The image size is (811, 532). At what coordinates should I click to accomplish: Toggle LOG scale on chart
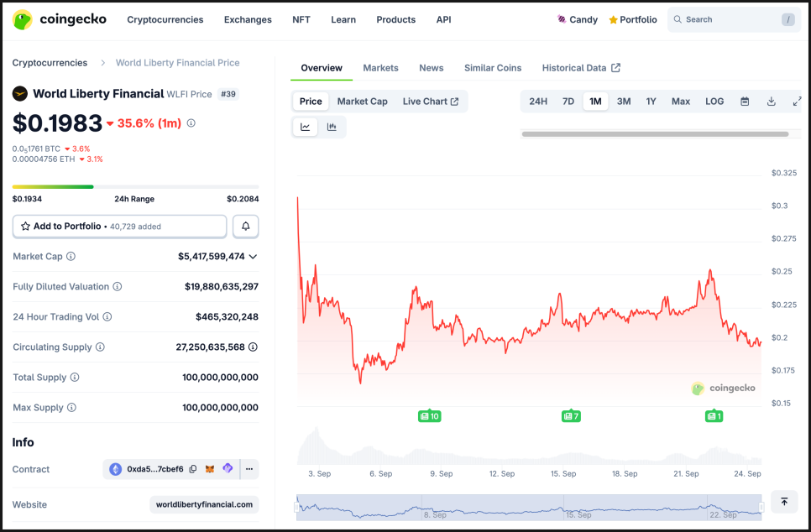[x=714, y=102]
